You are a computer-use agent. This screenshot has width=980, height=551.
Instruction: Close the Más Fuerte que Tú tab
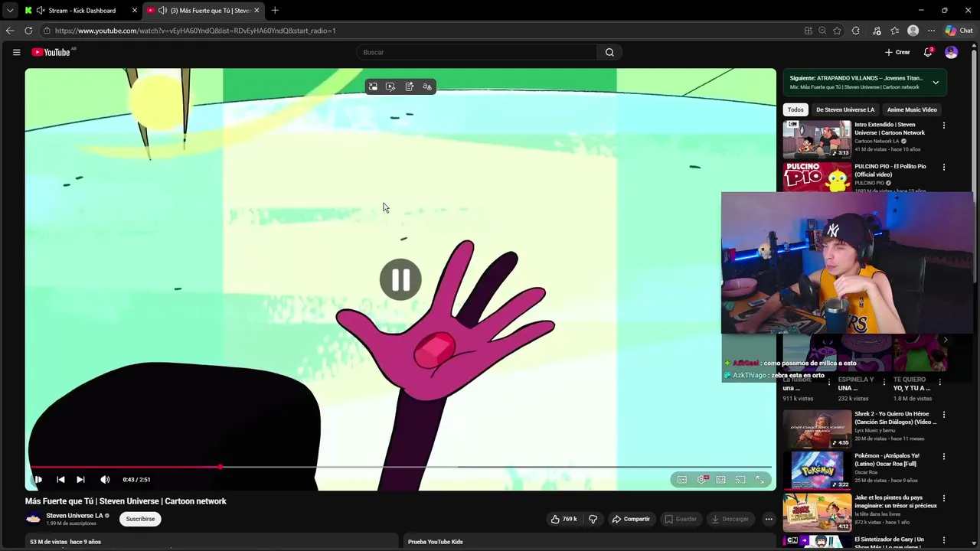[x=256, y=10]
